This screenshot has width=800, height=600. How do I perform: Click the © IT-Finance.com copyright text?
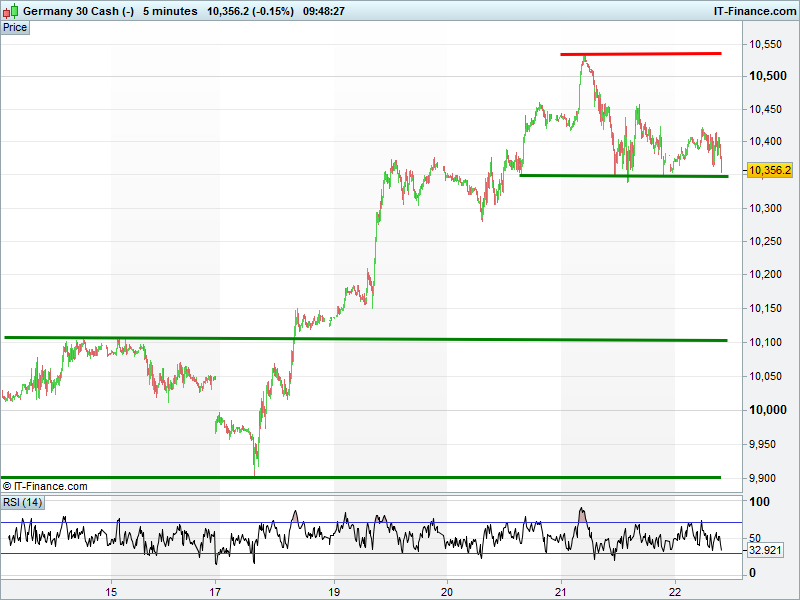[45, 486]
